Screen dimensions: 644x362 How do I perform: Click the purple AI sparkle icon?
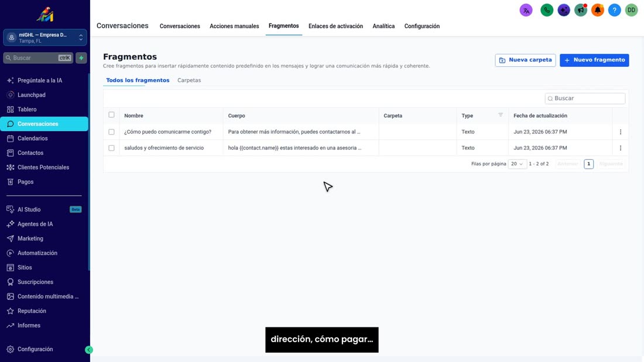click(563, 11)
